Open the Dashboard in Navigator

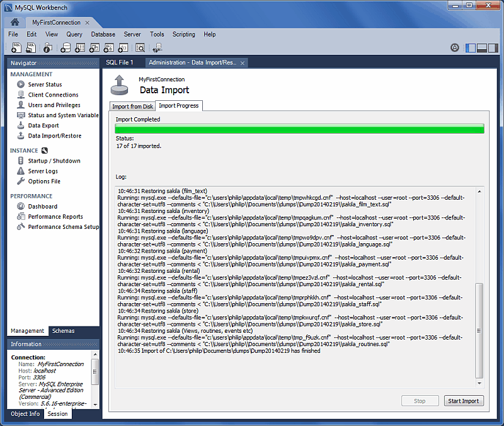tap(42, 207)
